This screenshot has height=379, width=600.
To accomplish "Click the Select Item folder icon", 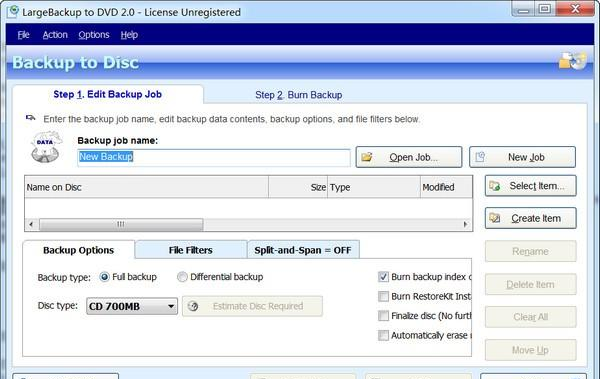I will 494,186.
